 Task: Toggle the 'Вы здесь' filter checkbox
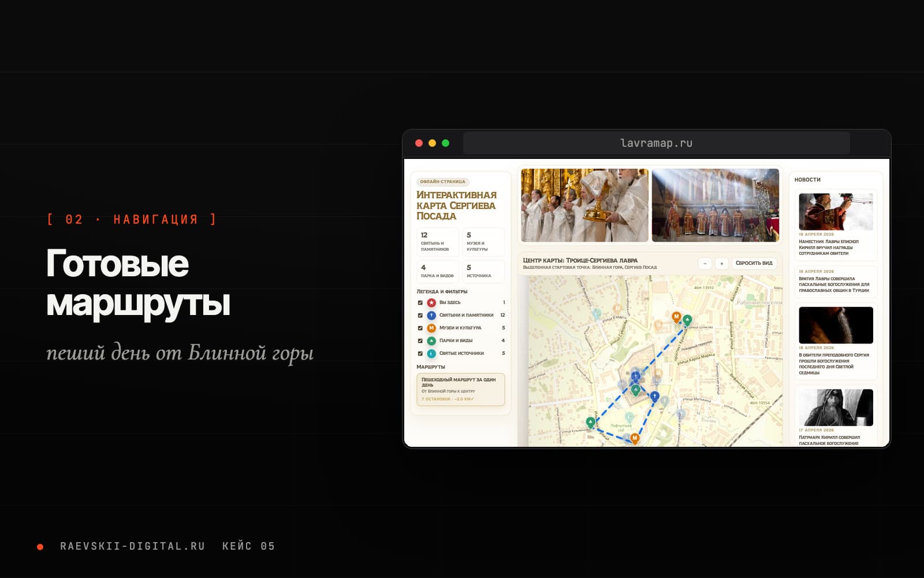[x=420, y=303]
